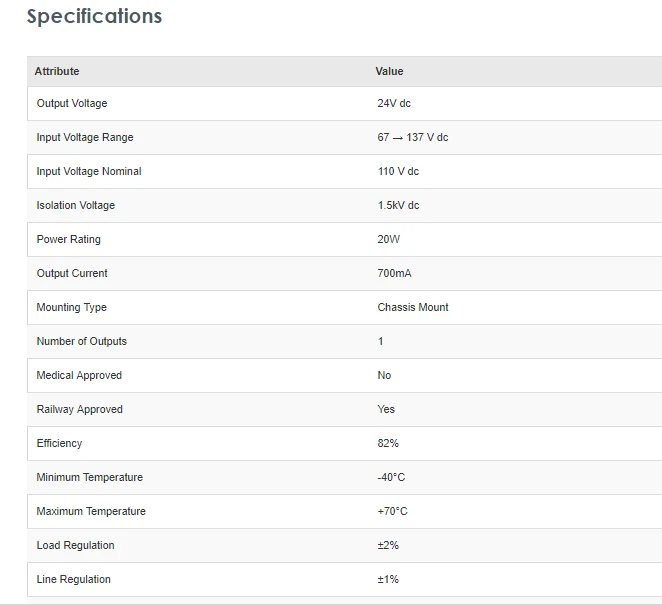
Task: Click the 67 → 137 V dc value
Action: (412, 137)
